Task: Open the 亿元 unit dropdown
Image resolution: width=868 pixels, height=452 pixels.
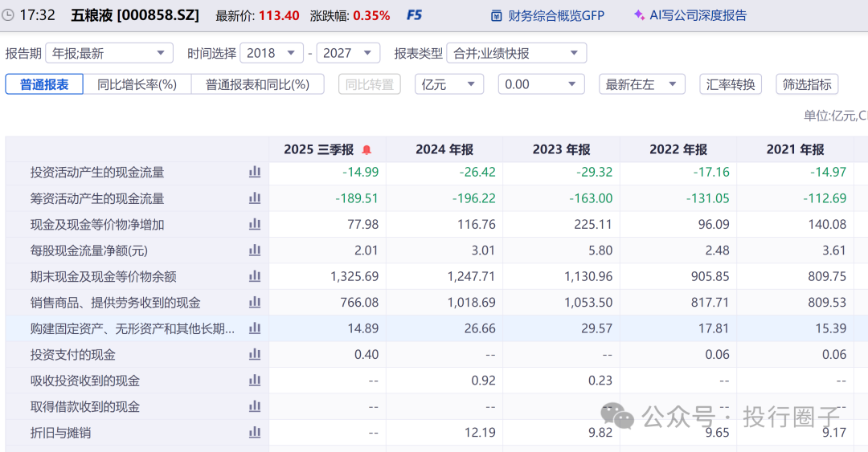Action: coord(449,84)
